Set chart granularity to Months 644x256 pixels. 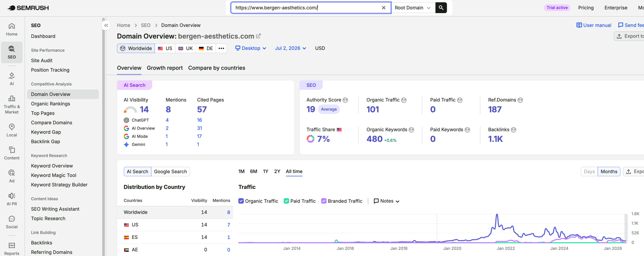pyautogui.click(x=609, y=172)
